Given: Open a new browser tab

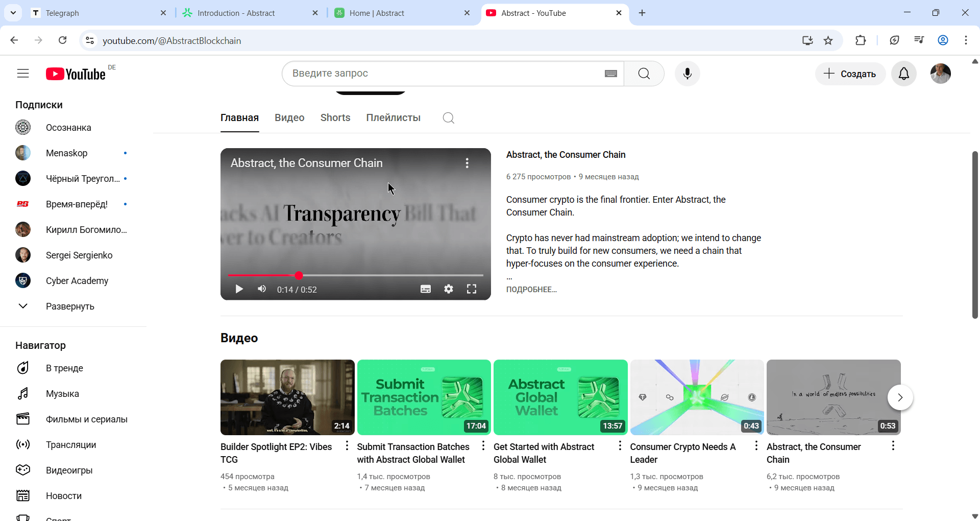Looking at the screenshot, I should (642, 13).
